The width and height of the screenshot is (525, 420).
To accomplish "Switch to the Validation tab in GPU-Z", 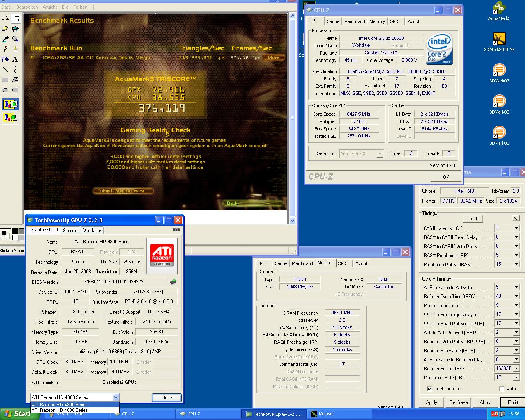I will 93,231.
